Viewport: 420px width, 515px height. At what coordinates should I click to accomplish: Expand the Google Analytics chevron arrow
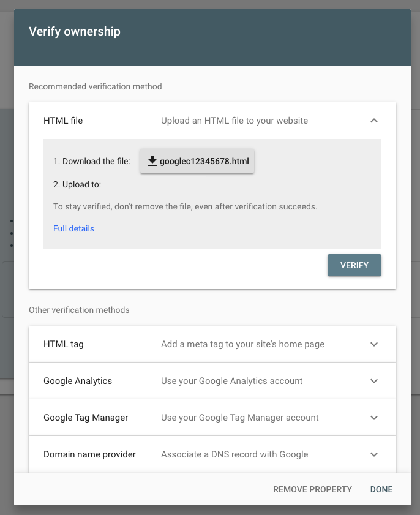click(374, 381)
